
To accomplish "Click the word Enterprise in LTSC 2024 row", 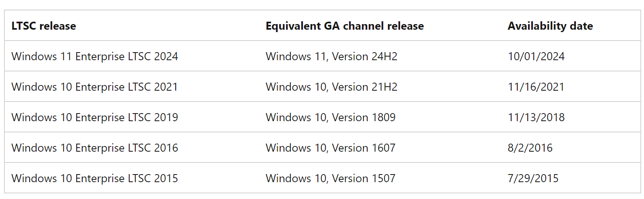I will point(100,57).
